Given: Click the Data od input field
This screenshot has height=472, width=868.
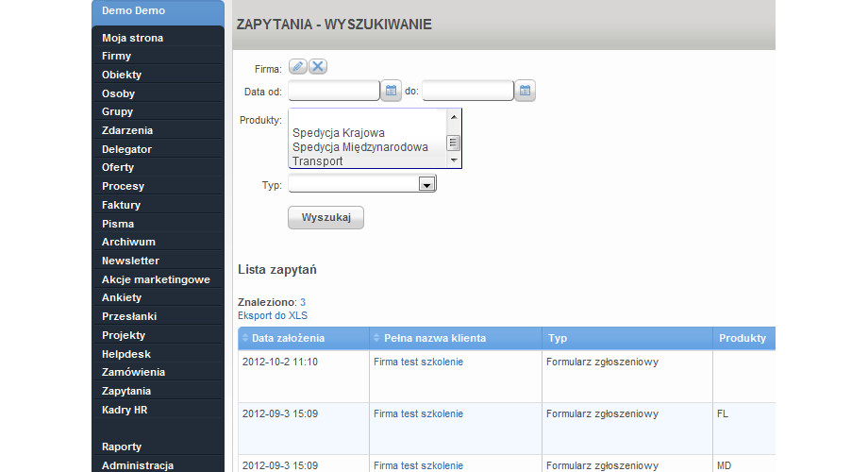Looking at the screenshot, I should point(334,91).
